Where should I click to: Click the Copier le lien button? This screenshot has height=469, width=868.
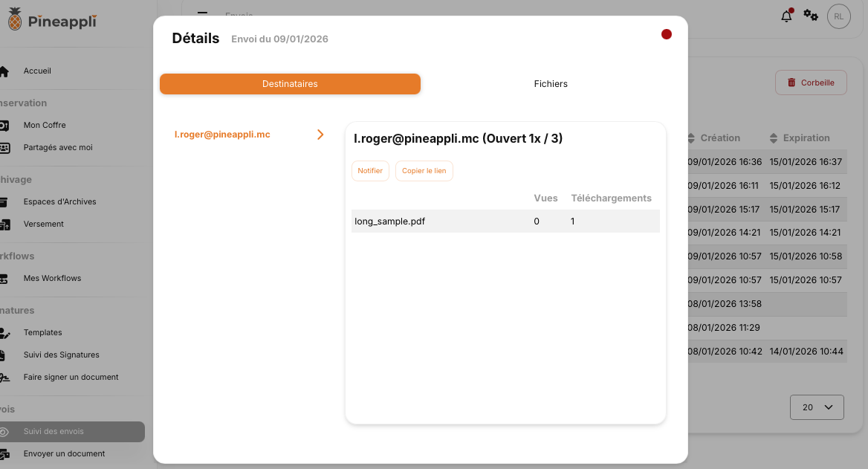pyautogui.click(x=424, y=171)
